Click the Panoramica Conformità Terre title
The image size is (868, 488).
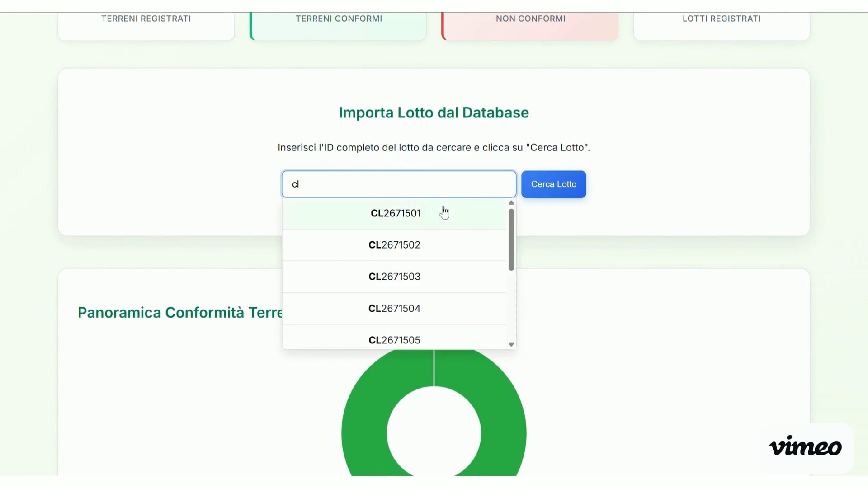[180, 312]
